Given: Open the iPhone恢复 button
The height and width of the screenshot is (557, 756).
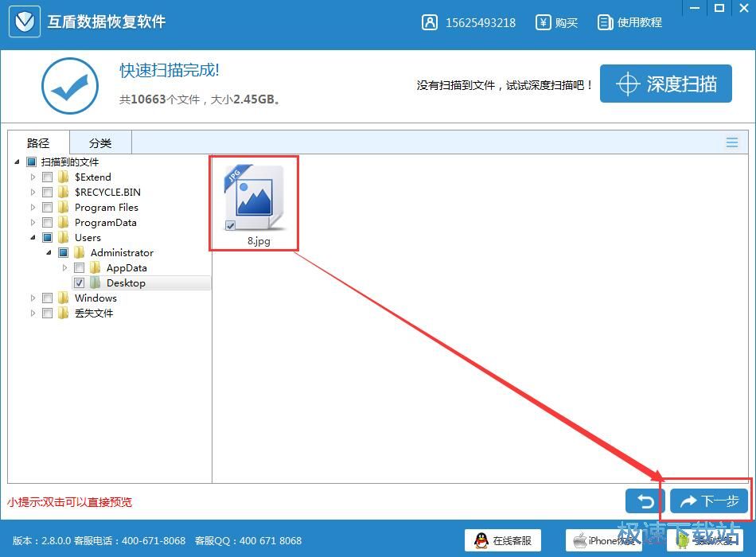Looking at the screenshot, I should (604, 540).
